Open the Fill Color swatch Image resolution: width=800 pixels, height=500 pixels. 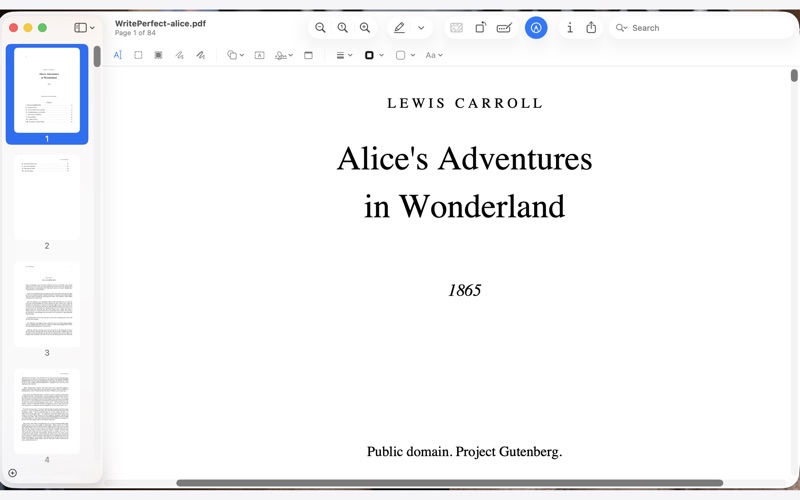click(x=405, y=55)
